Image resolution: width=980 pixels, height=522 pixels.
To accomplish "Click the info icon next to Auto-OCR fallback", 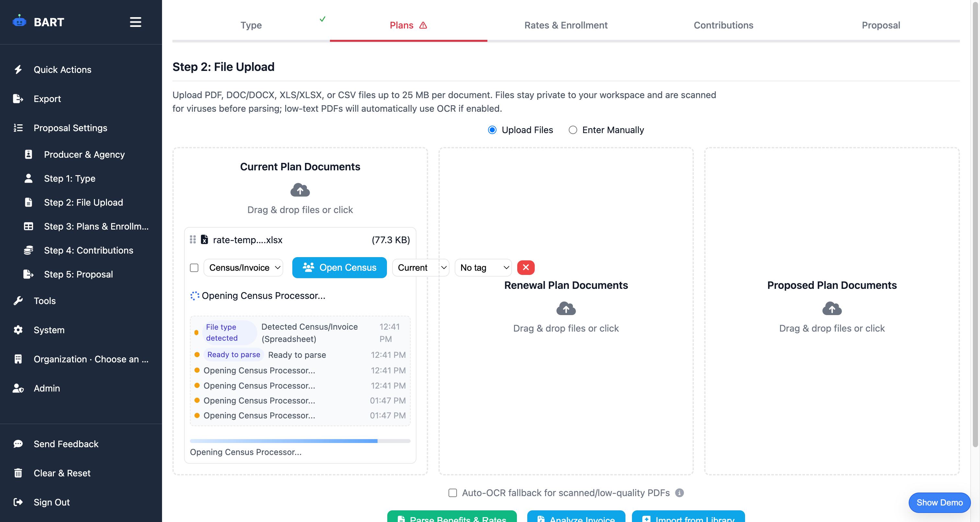I will [x=680, y=493].
